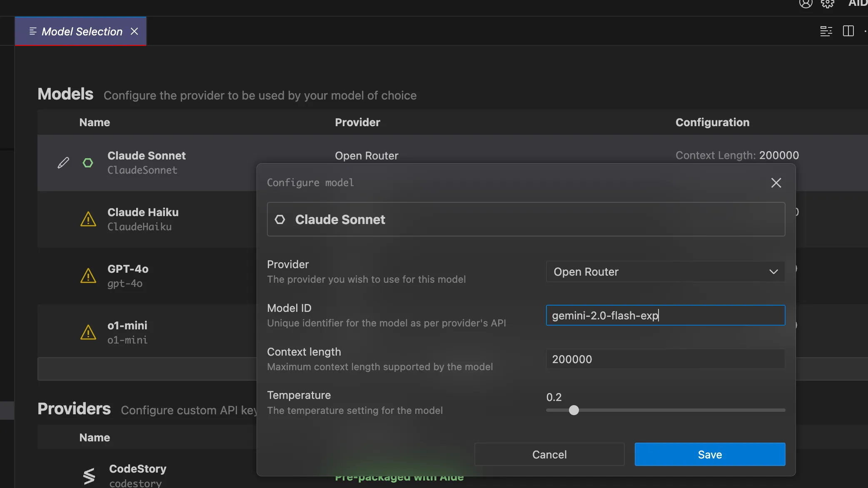The height and width of the screenshot is (488, 868).
Task: Open the account profile icon
Action: tap(806, 3)
